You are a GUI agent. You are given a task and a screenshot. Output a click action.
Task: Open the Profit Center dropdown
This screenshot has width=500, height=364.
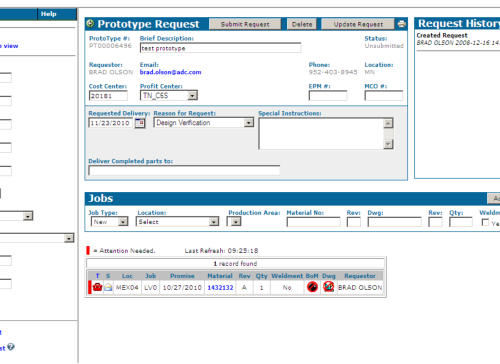pos(192,96)
